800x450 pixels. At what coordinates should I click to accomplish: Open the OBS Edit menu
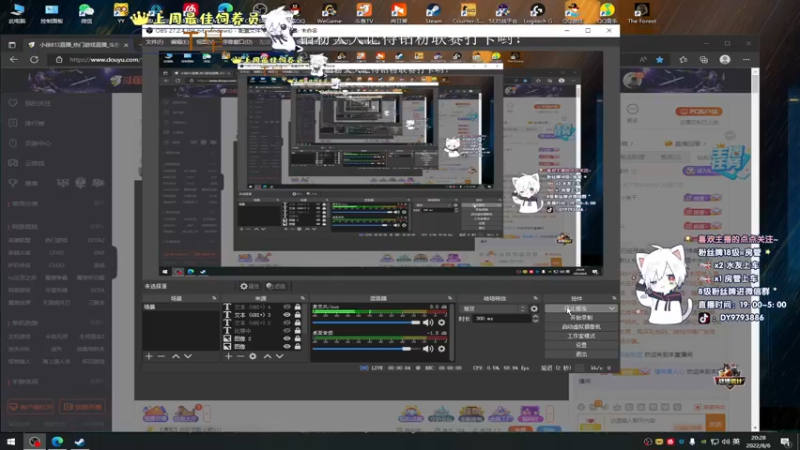(x=179, y=42)
